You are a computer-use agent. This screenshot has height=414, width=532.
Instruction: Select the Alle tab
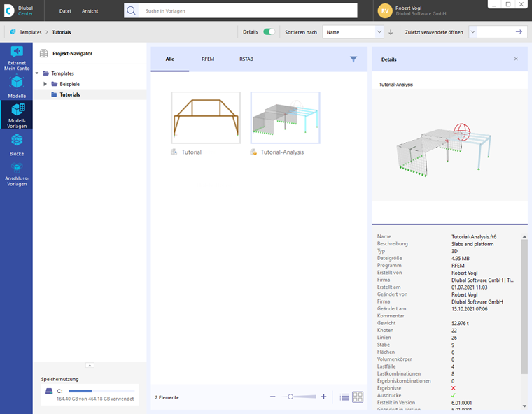170,59
